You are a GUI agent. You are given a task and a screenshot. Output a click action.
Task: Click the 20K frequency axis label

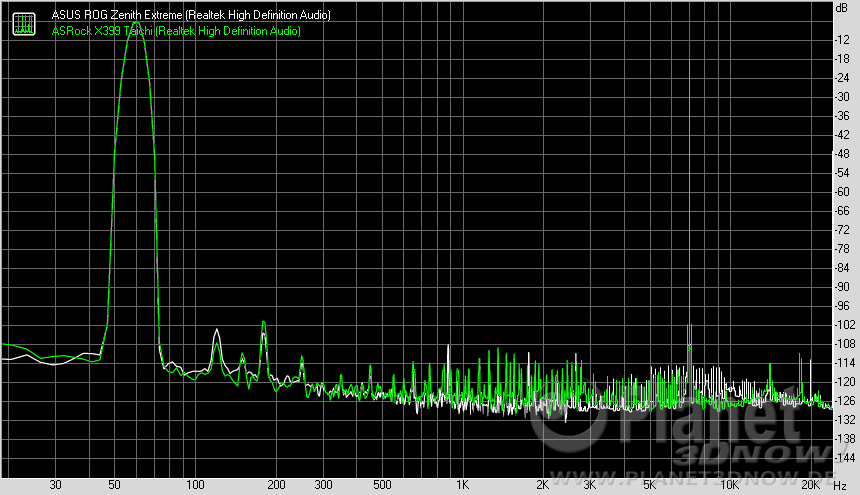[x=810, y=485]
